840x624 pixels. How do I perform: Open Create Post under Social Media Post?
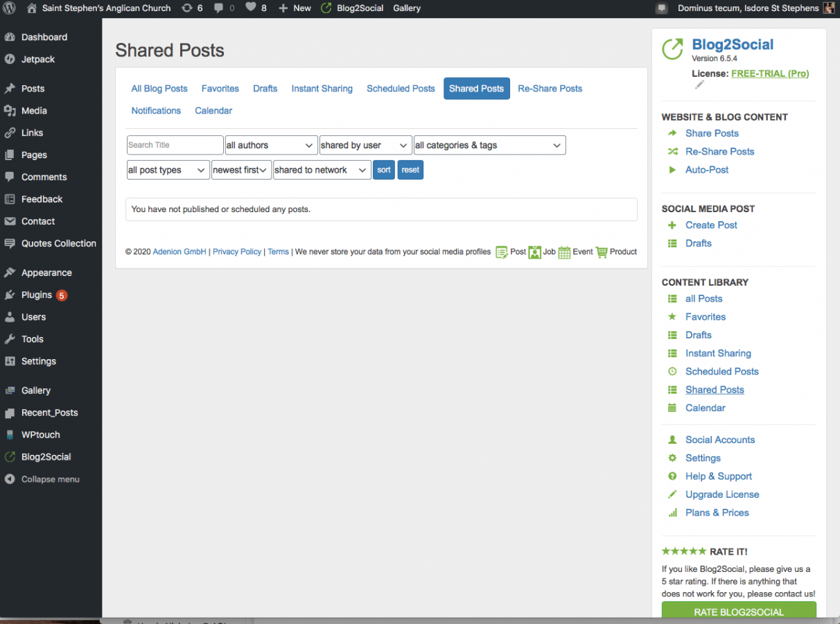coord(711,225)
